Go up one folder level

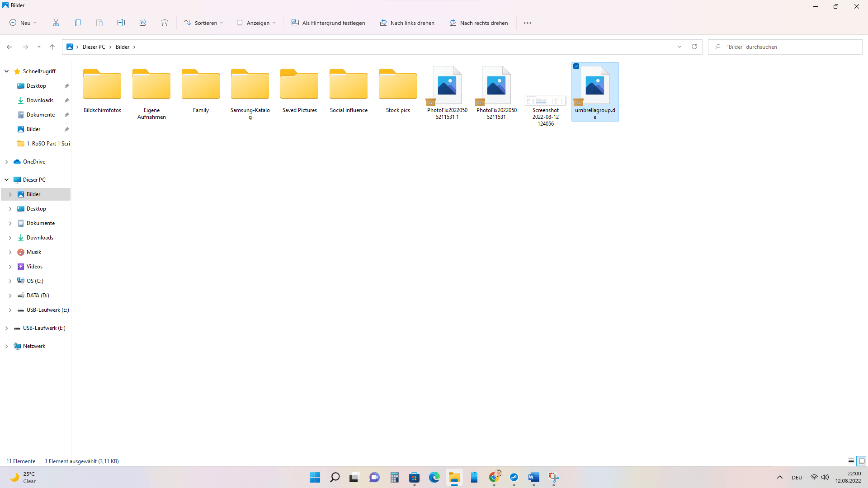pos(52,47)
